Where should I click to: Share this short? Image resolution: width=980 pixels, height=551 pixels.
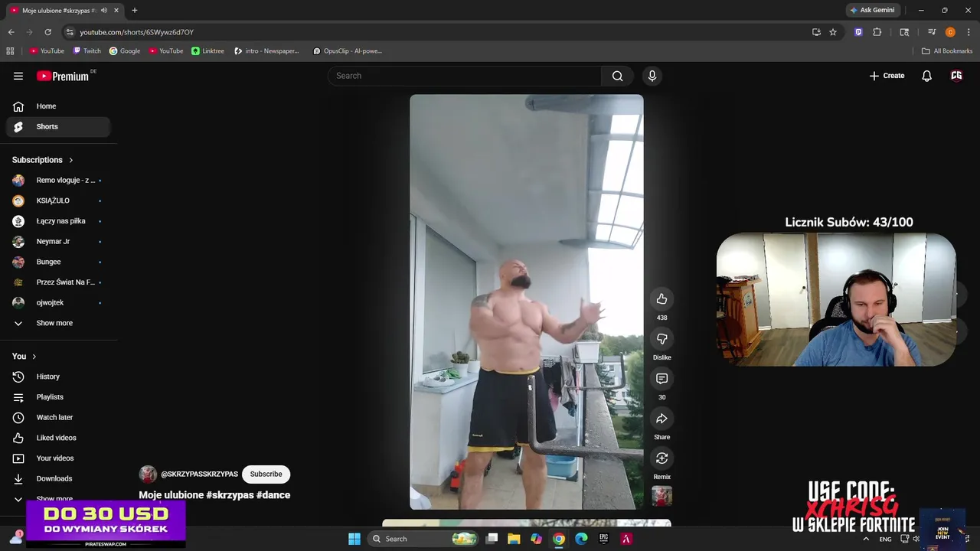[x=662, y=419]
